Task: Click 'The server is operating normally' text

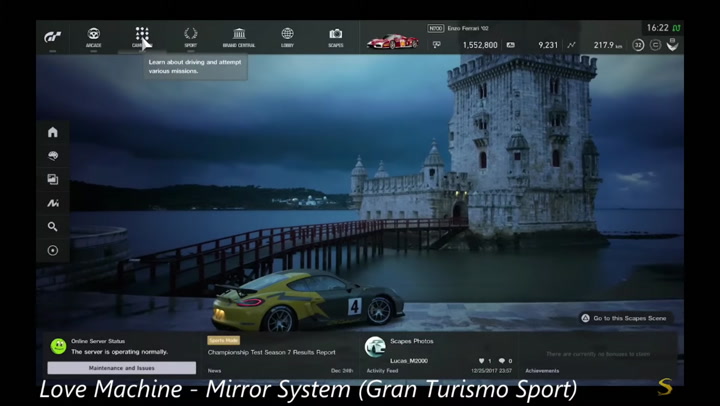Action: (119, 352)
